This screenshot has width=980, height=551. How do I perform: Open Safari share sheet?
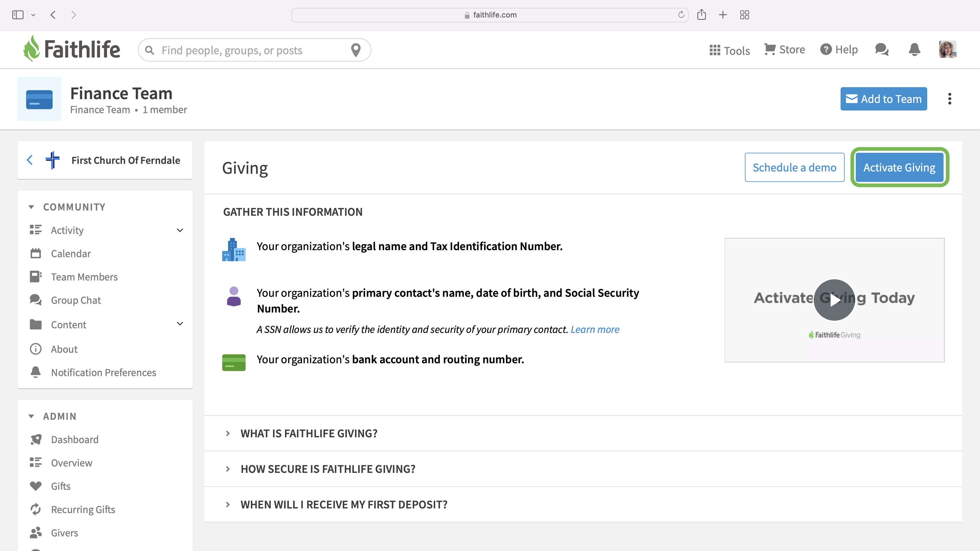[701, 15]
